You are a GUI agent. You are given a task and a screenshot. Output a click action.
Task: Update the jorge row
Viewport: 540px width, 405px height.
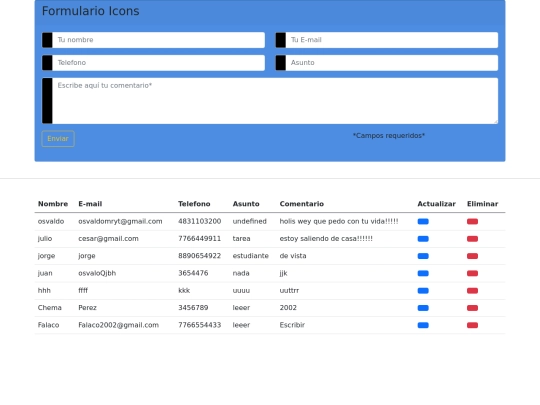pos(423,256)
